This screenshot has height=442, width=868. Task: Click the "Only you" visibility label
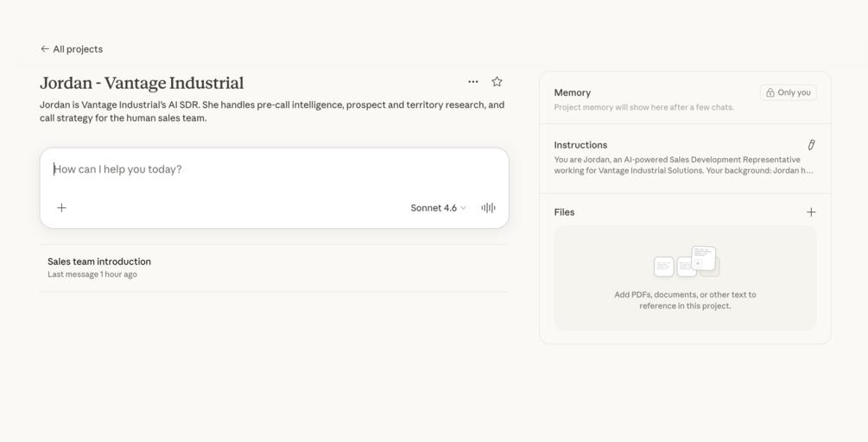tap(794, 92)
